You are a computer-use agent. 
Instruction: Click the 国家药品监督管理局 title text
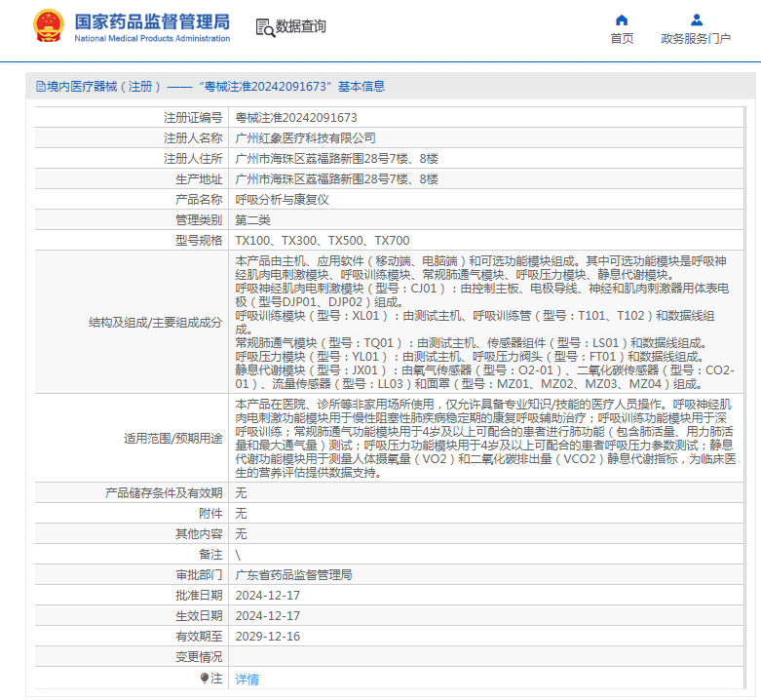coord(152,20)
